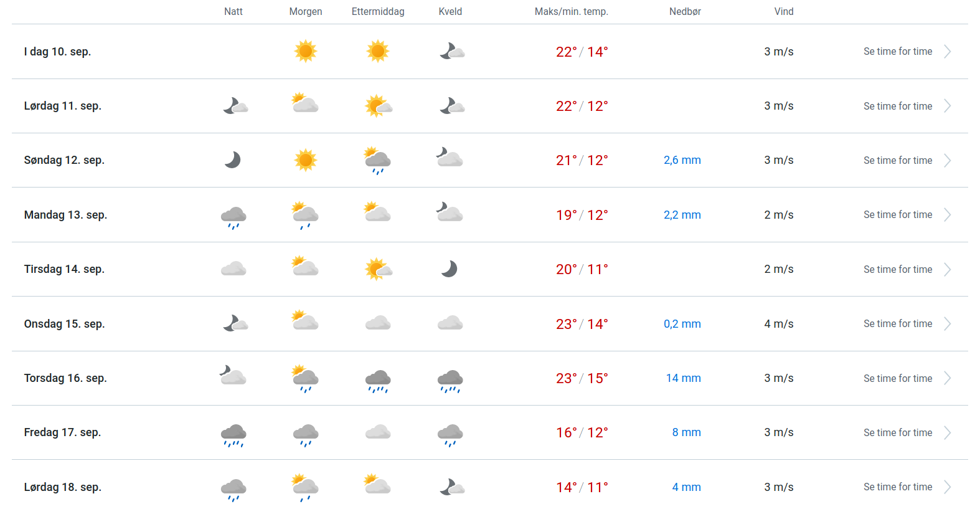Viewport: 980px width, 514px height.
Task: Click Sunday 12 Sep night moon icon
Action: click(x=233, y=160)
